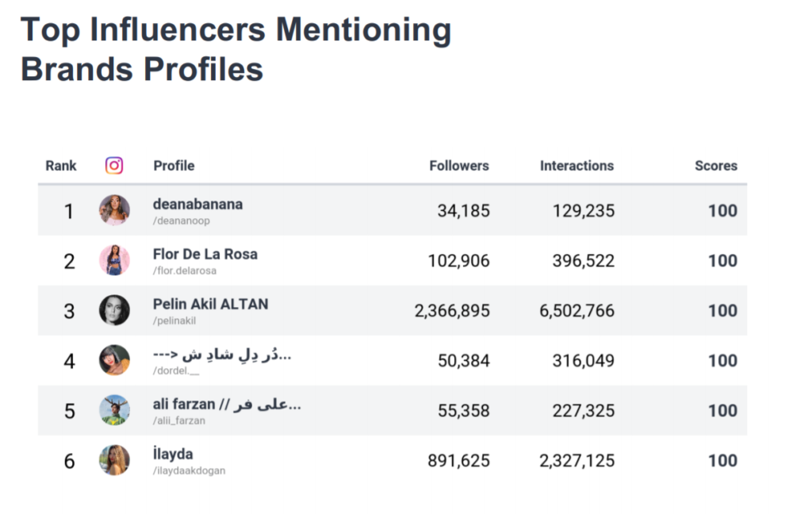Click the Instagram icon in the header
This screenshot has height=514, width=812.
pos(114,166)
